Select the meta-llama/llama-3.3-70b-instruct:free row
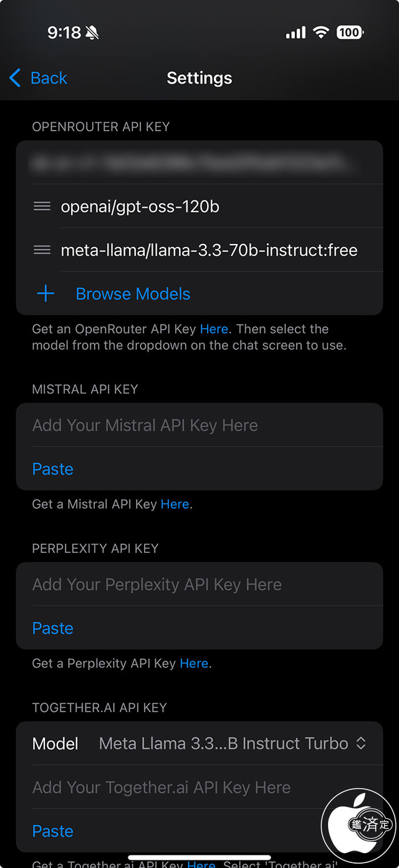Image resolution: width=399 pixels, height=868 pixels. pos(209,250)
